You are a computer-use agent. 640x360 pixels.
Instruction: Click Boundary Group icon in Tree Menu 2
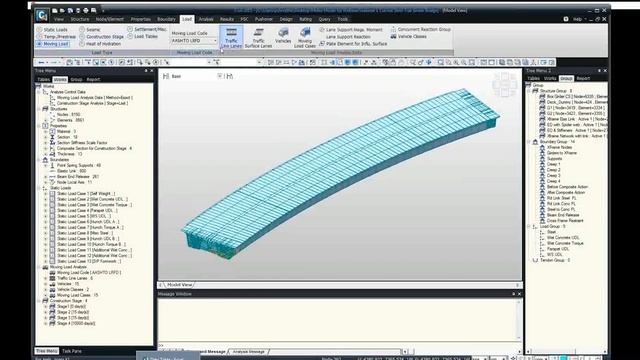535,142
